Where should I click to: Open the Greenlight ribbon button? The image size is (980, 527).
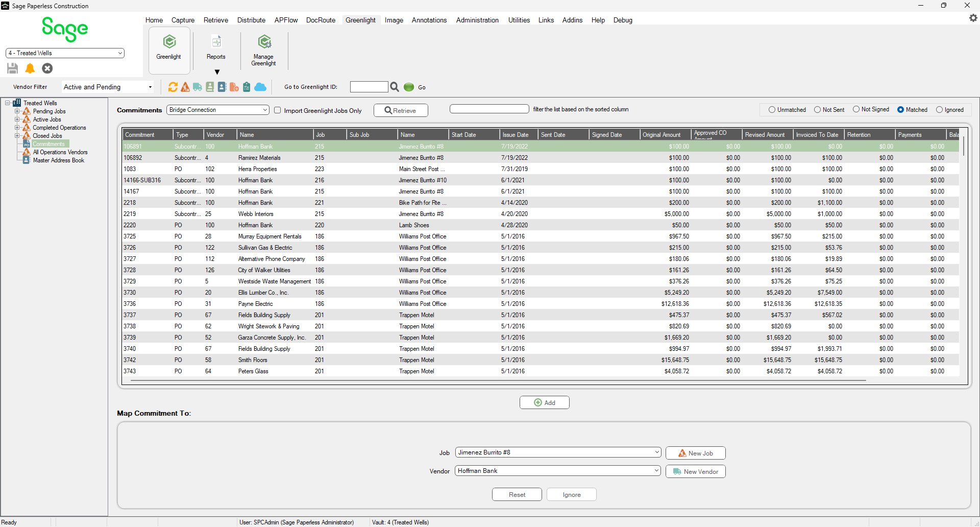(169, 50)
